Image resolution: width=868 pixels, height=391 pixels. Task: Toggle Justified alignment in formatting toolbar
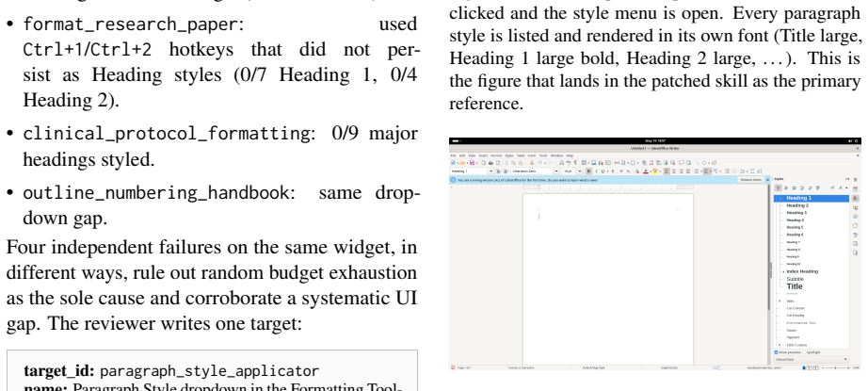click(688, 171)
